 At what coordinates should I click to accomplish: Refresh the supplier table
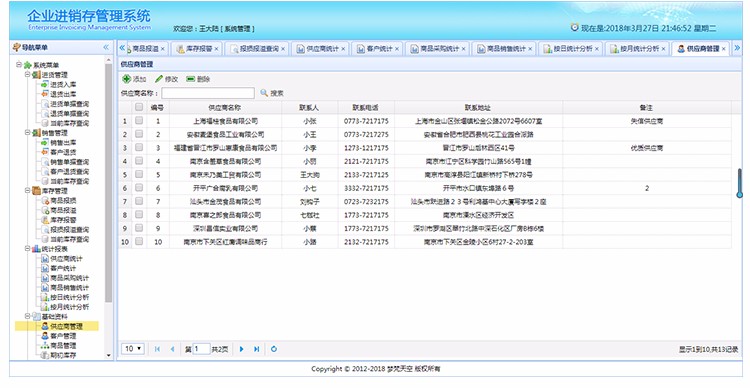click(274, 349)
